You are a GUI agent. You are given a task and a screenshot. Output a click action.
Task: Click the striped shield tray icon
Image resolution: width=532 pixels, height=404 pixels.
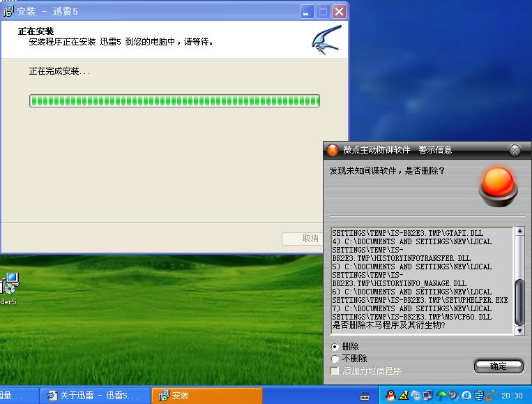pyautogui.click(x=479, y=395)
